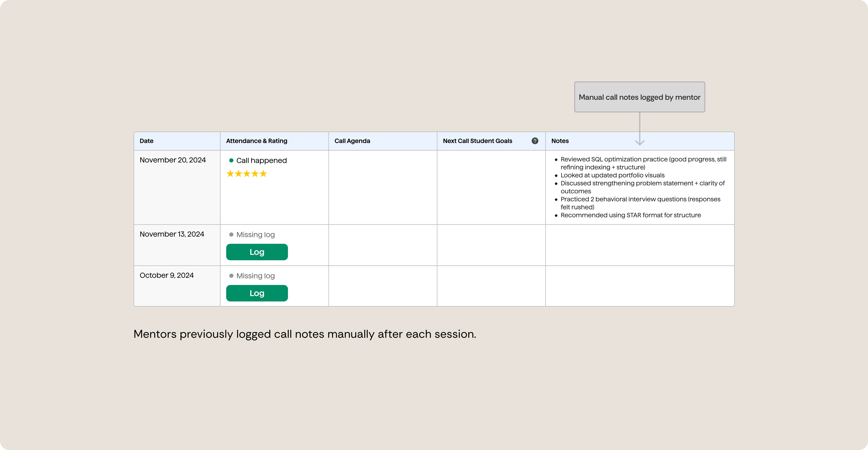This screenshot has width=868, height=450.
Task: Select the Date column header
Action: pyautogui.click(x=177, y=141)
